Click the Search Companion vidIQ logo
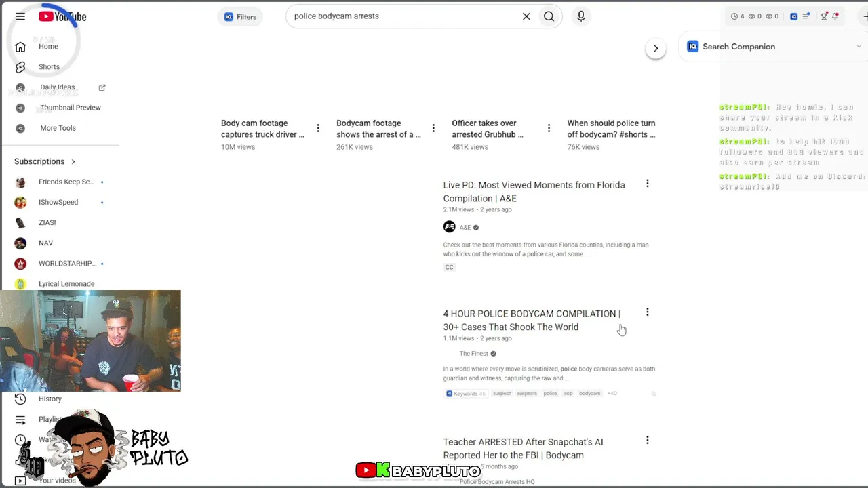 pos(692,47)
